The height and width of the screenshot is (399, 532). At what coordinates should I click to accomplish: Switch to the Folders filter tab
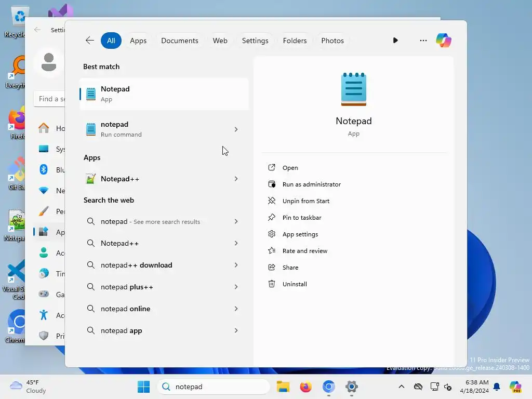click(x=295, y=41)
